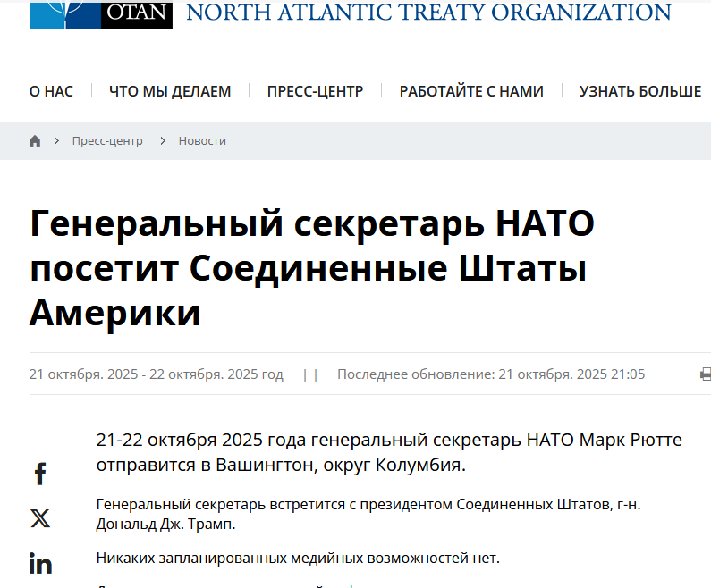711x588 pixels.
Task: Open the УЗНАТЬ БОЛЬШЕ menu
Action: click(x=639, y=91)
